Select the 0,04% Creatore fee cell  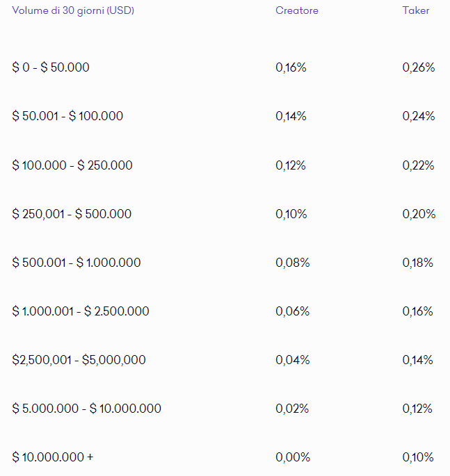click(x=292, y=360)
